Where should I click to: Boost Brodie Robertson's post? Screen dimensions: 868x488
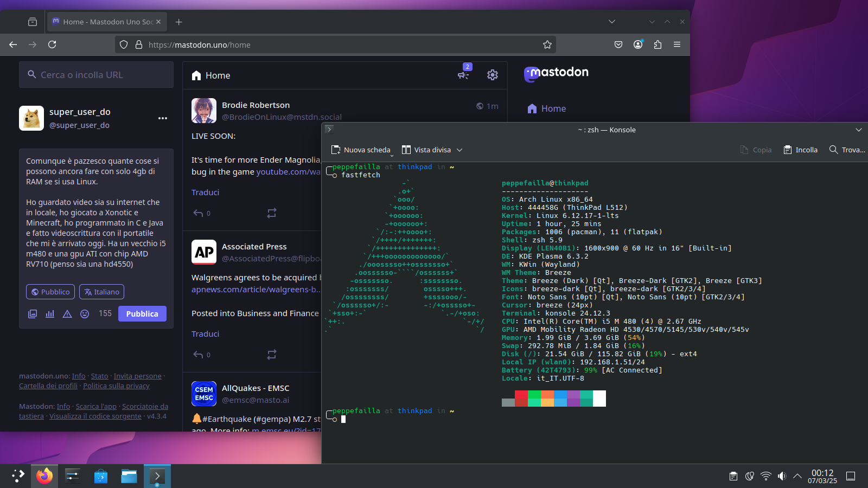tap(272, 213)
